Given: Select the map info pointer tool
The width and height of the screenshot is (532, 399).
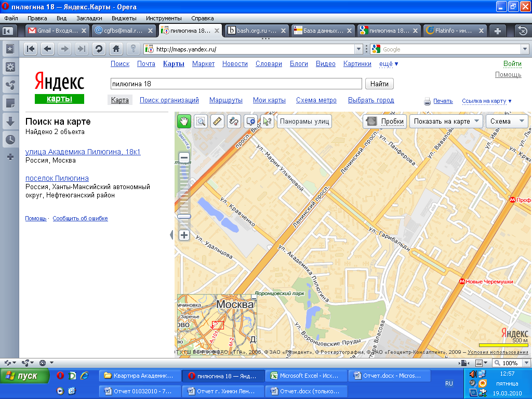Looking at the screenshot, I should pyautogui.click(x=267, y=122).
